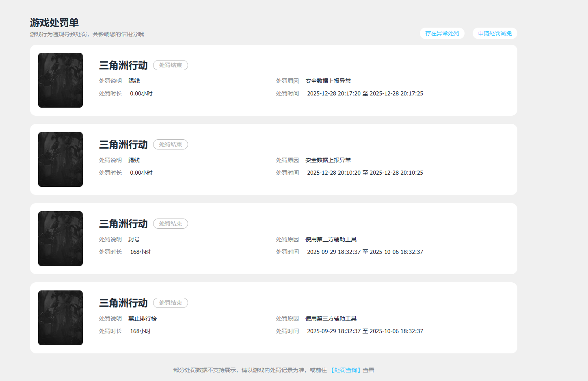Click the 三角洲行动 title in the 禁止排行榜 card

point(123,303)
